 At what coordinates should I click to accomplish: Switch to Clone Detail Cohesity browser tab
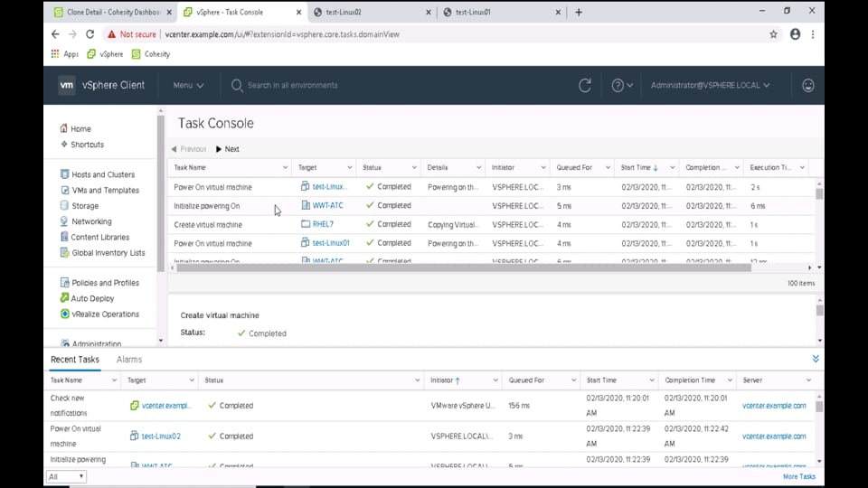pos(113,12)
